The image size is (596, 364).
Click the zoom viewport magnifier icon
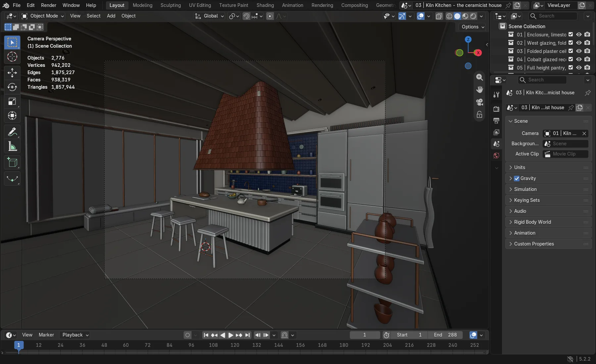pyautogui.click(x=479, y=77)
